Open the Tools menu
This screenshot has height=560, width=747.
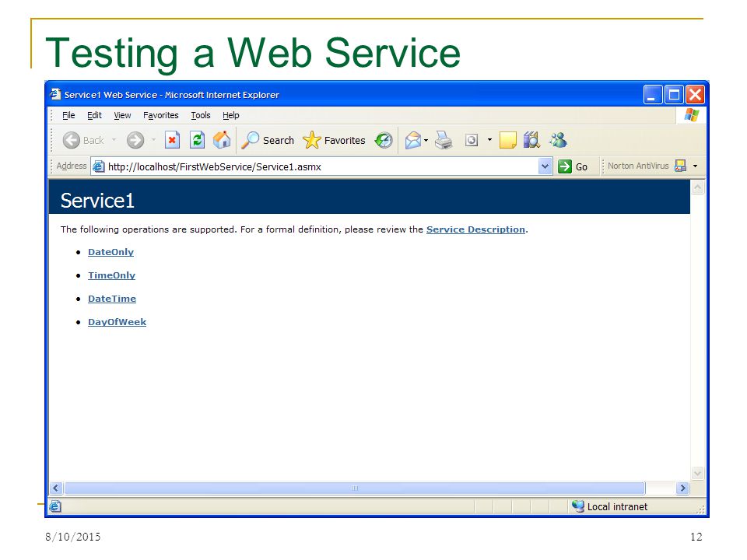201,115
